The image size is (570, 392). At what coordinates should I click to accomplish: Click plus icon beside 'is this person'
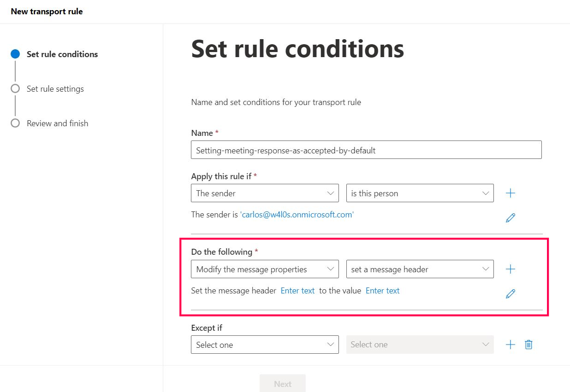[x=510, y=193]
